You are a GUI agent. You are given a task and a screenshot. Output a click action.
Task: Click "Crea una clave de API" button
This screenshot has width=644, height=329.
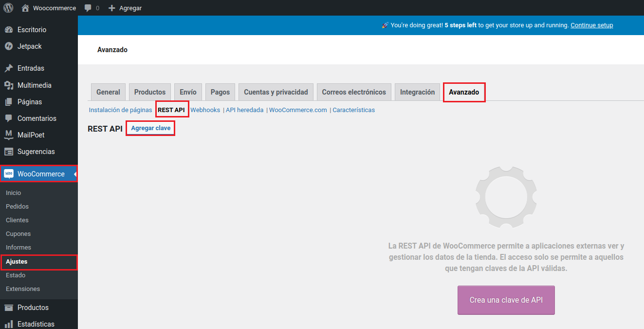tap(506, 300)
